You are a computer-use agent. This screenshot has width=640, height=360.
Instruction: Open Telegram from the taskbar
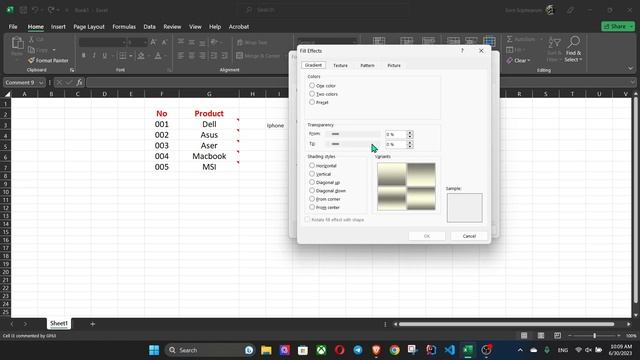(x=358, y=350)
